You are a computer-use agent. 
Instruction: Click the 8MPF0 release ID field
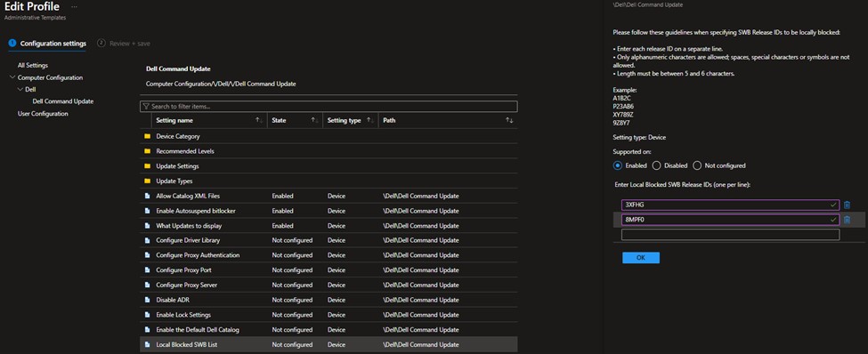(x=730, y=220)
